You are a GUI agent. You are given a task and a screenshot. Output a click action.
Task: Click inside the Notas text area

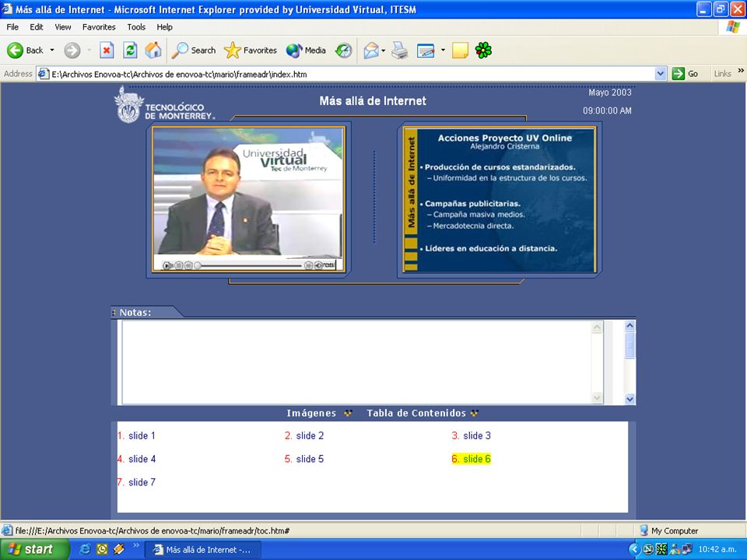356,362
